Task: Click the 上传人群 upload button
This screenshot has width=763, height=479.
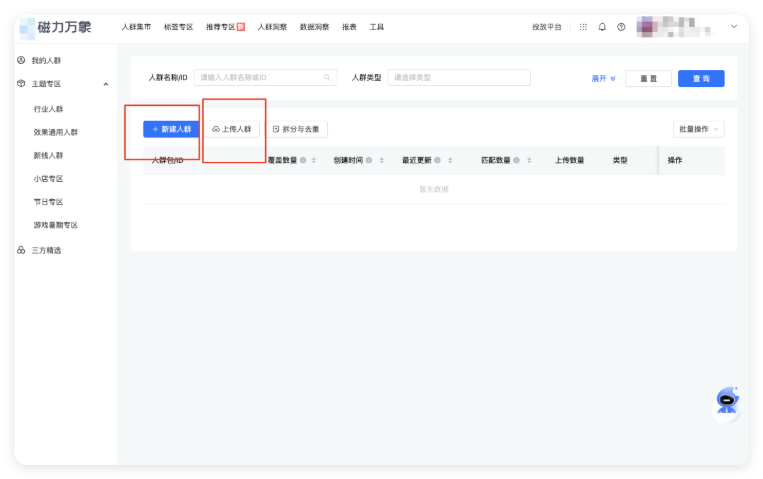Action: pyautogui.click(x=232, y=129)
